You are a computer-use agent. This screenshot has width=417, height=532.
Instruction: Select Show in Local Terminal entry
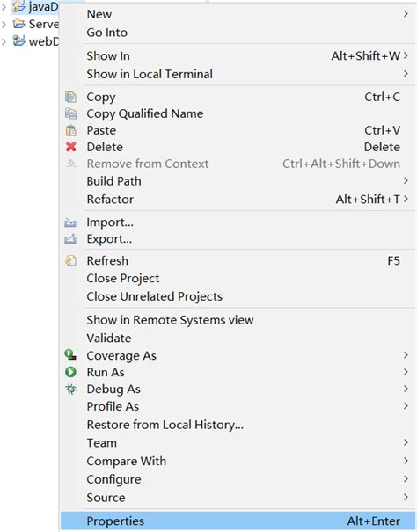(x=238, y=74)
